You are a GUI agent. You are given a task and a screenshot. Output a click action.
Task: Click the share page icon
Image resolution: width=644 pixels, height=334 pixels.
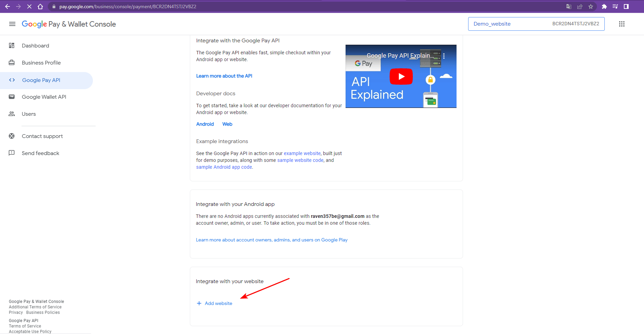[x=579, y=6]
